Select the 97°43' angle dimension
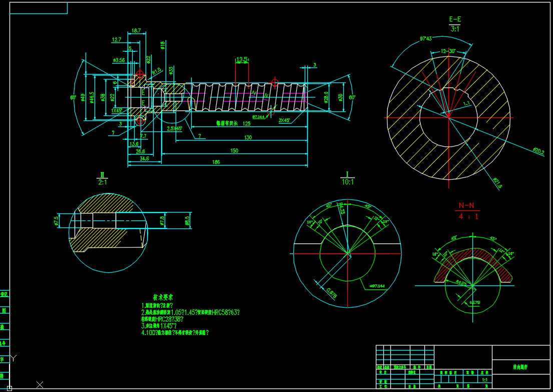This screenshot has width=553, height=392. click(x=426, y=38)
